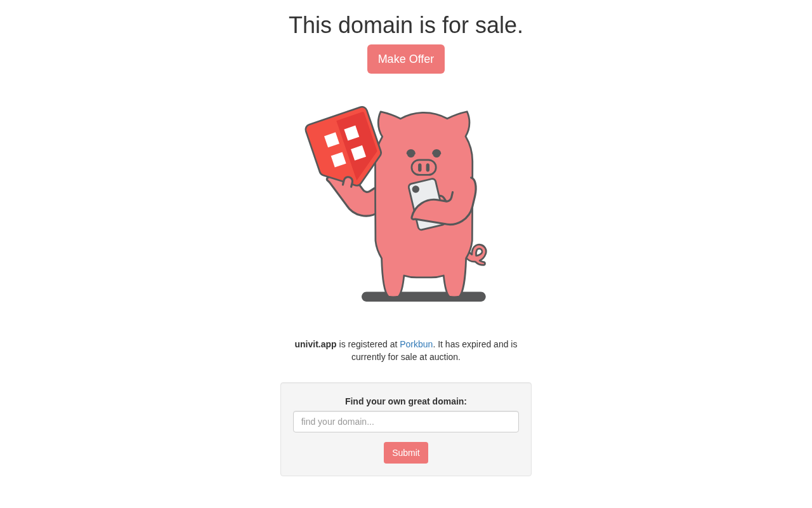
Task: Click the dark ground bar under the pig
Action: click(x=424, y=297)
